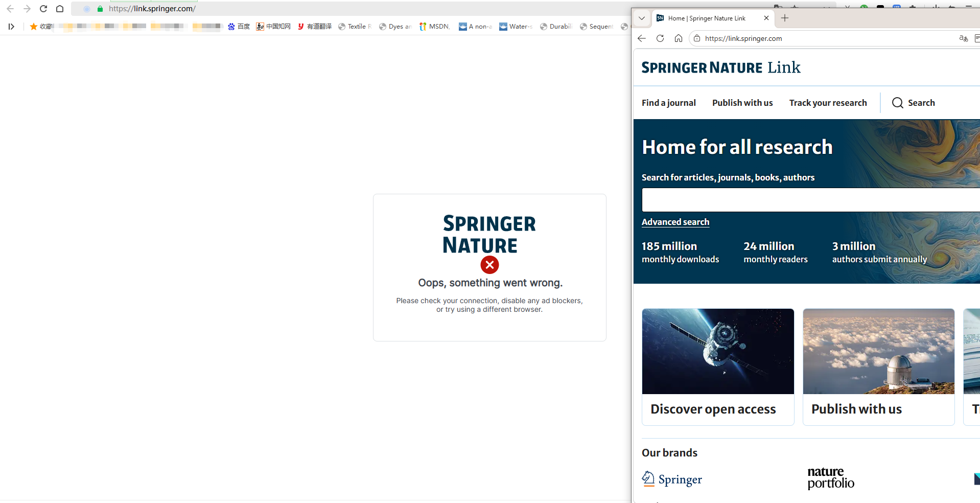
Task: Go forward in the left browser window
Action: pyautogui.click(x=27, y=9)
